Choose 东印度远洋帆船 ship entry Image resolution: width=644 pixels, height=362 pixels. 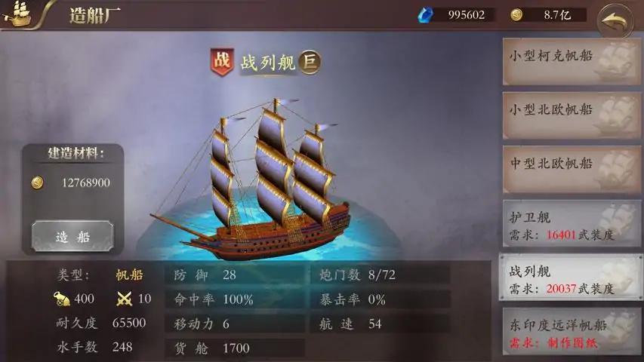[572, 331]
